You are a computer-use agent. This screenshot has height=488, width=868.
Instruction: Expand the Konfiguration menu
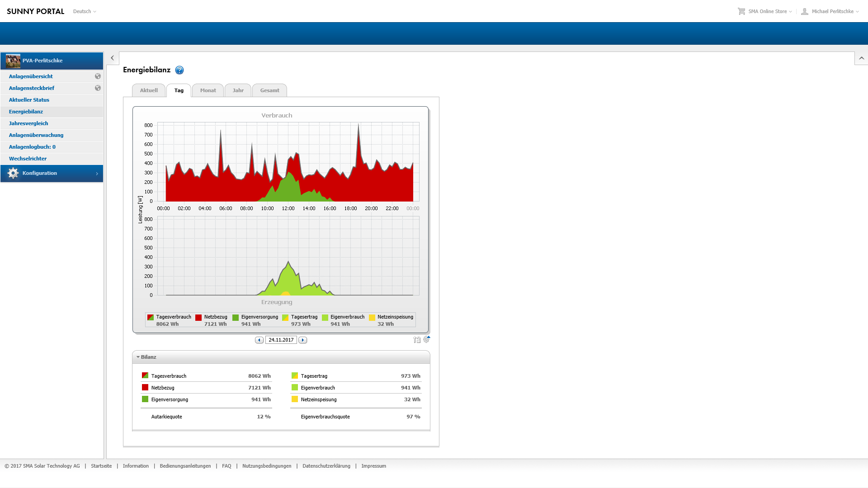pos(52,174)
